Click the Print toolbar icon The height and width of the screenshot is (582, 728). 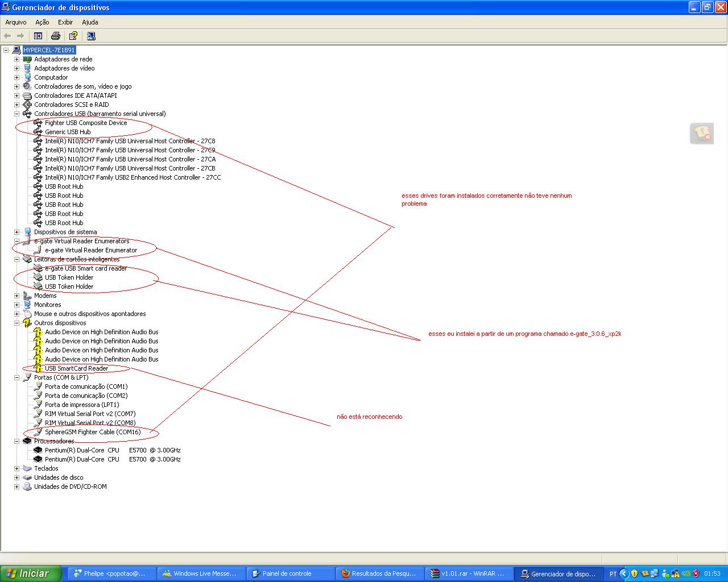[x=56, y=36]
